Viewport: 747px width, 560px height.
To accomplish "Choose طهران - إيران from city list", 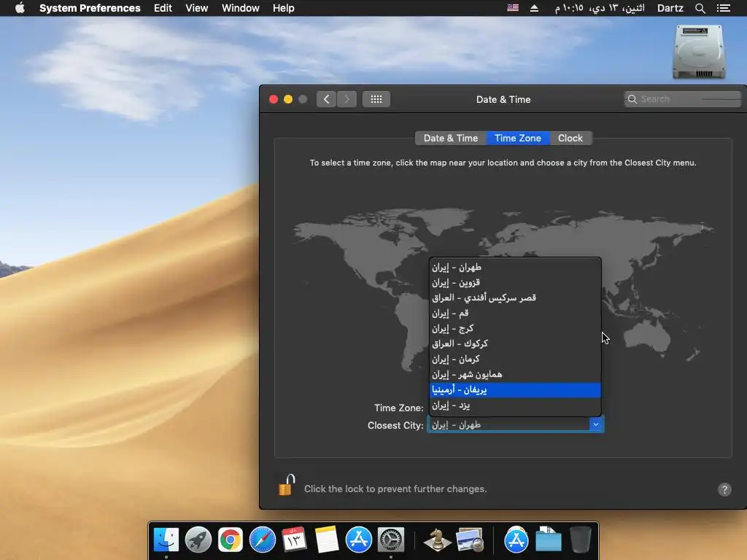I will tap(515, 267).
